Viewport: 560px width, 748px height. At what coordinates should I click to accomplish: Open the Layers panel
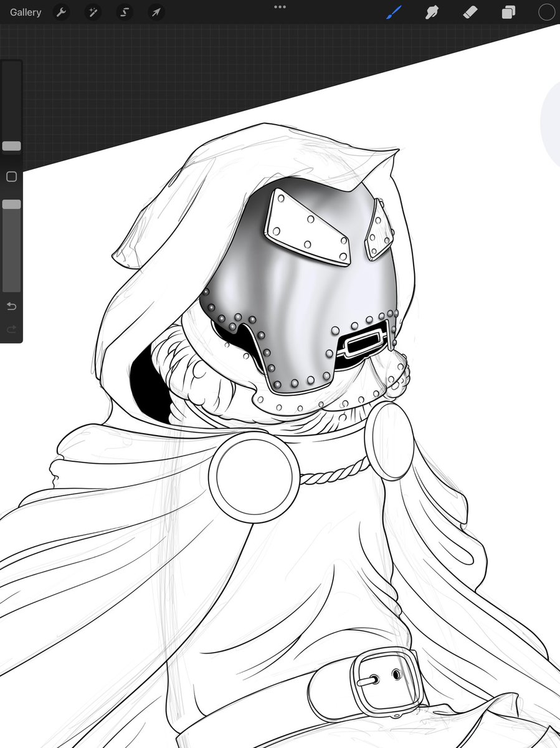point(508,12)
